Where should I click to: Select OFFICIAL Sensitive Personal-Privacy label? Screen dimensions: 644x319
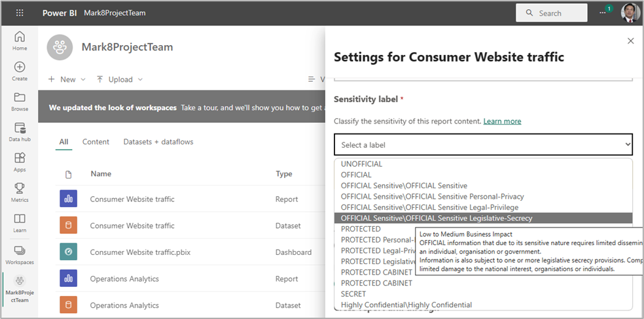pyautogui.click(x=483, y=196)
